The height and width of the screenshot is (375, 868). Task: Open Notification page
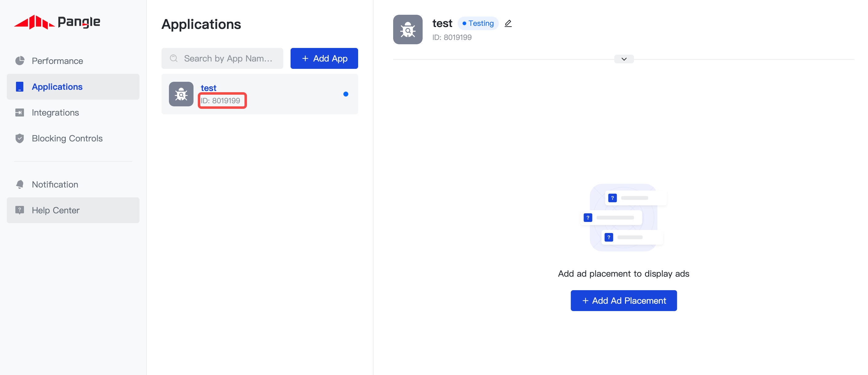(73, 184)
